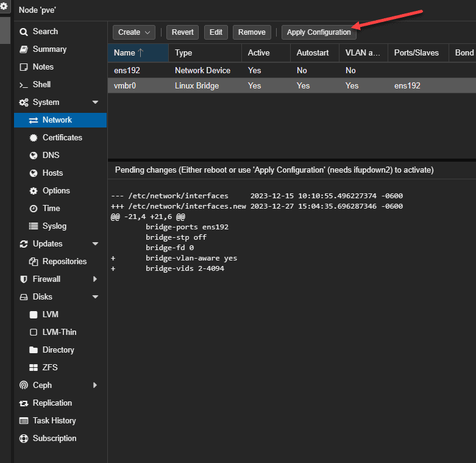Collapse the System section arrow
476x463 pixels.
click(95, 102)
